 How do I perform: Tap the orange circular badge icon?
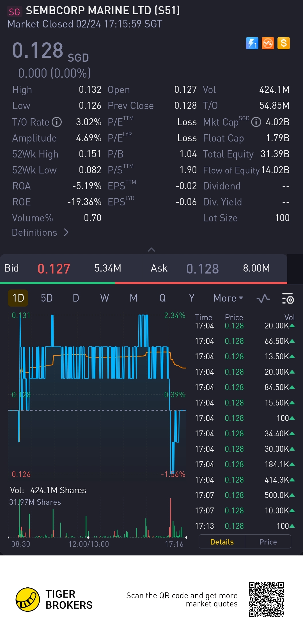coord(268,43)
